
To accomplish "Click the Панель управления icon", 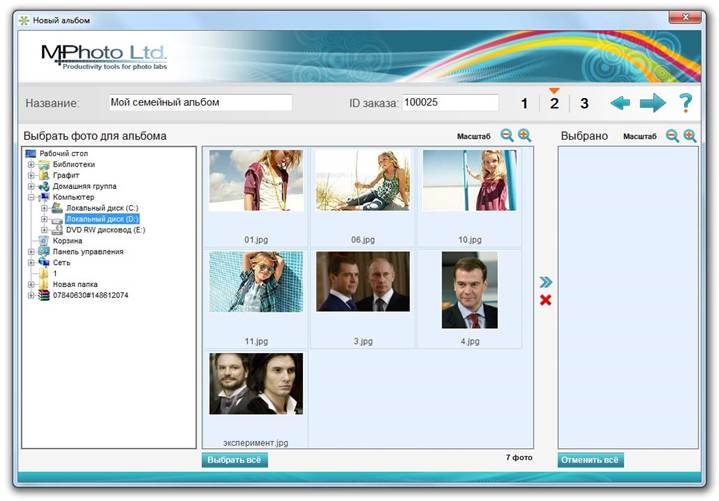I will point(44,252).
